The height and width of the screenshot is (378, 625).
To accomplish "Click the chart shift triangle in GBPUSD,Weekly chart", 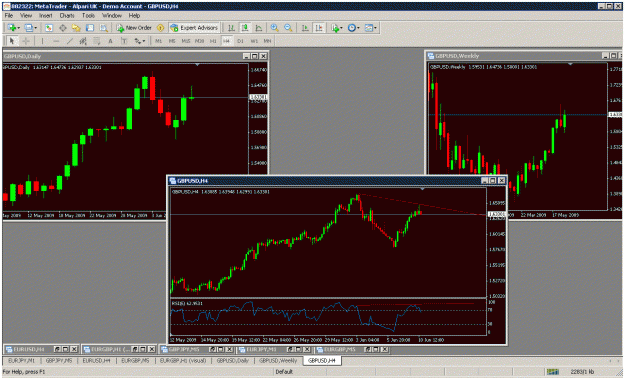I will click(570, 64).
